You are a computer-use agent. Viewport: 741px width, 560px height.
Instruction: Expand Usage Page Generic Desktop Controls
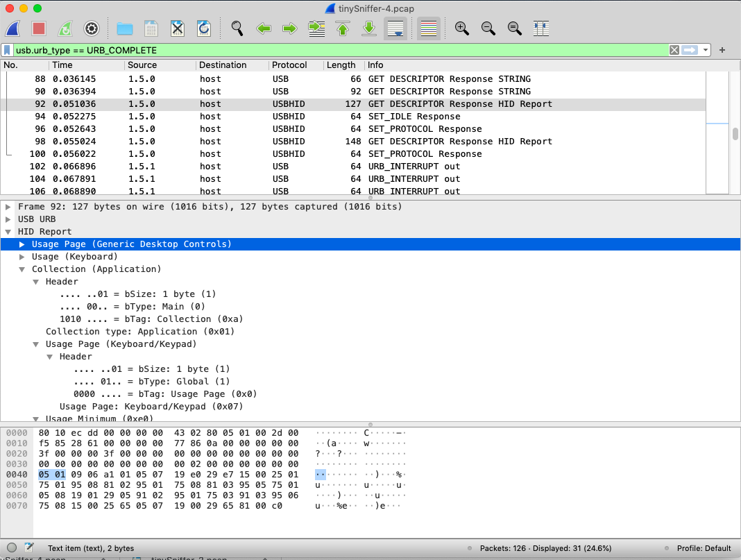[x=22, y=244]
